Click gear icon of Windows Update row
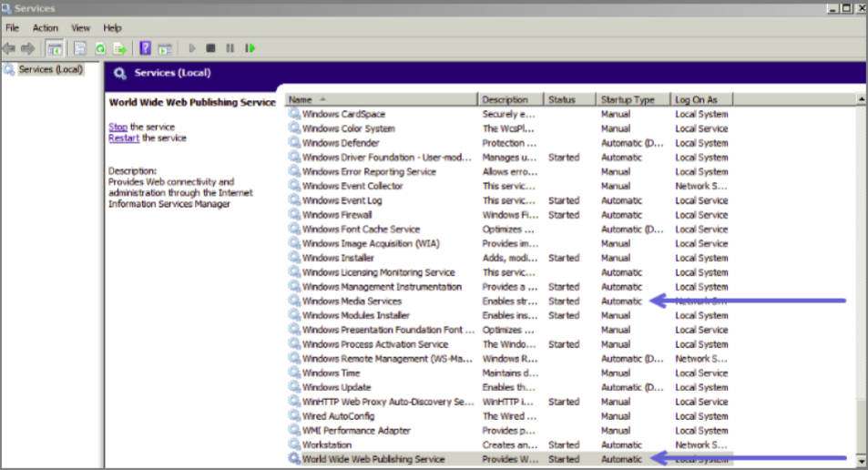The image size is (868, 470). 294,387
